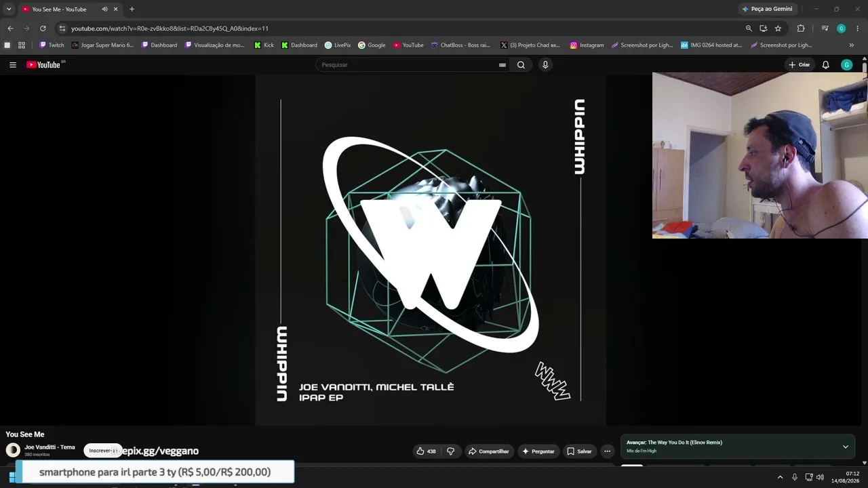868x488 pixels.
Task: Open the on-screen keyboard icon in search box
Action: click(502, 65)
